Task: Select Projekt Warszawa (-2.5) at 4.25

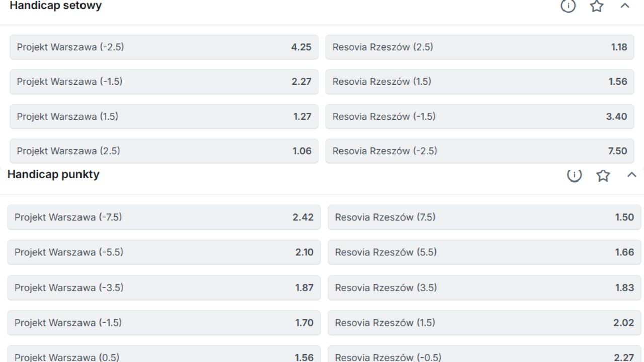Action: click(x=164, y=47)
